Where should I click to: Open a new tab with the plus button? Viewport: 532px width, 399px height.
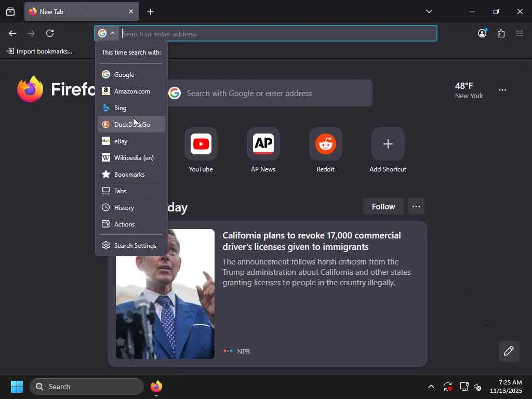[x=150, y=12]
